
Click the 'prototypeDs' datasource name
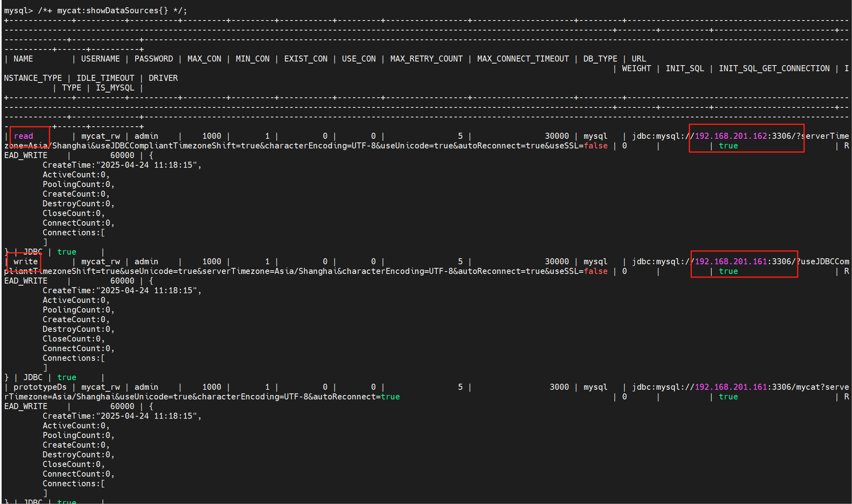pyautogui.click(x=40, y=387)
